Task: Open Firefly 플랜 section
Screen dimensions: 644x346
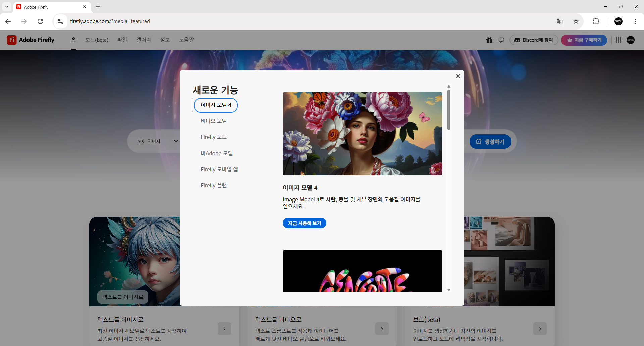Action: [214, 185]
